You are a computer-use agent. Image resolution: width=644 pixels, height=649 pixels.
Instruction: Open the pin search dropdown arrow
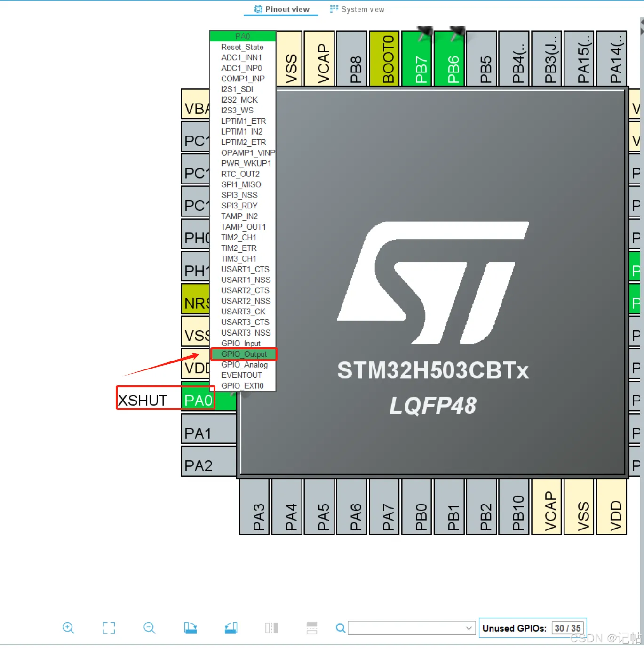point(469,628)
